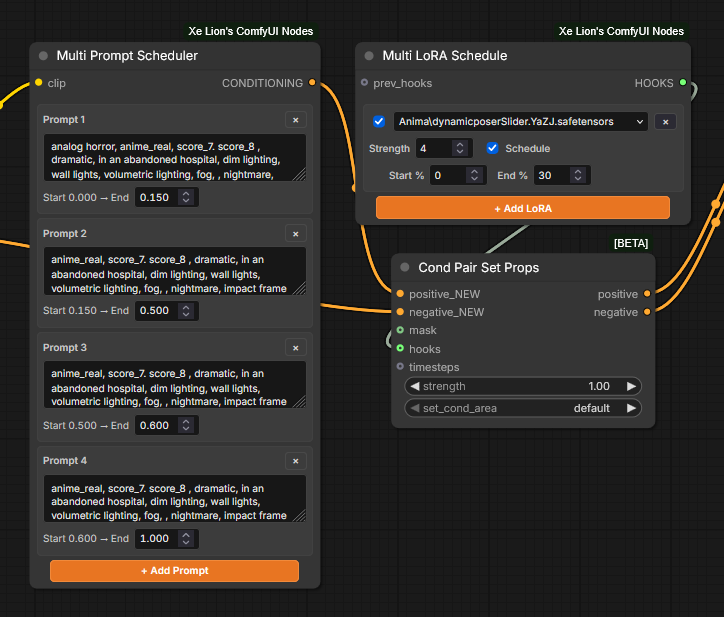Open the LoRA file dropdown
The image size is (724, 617).
click(x=521, y=121)
